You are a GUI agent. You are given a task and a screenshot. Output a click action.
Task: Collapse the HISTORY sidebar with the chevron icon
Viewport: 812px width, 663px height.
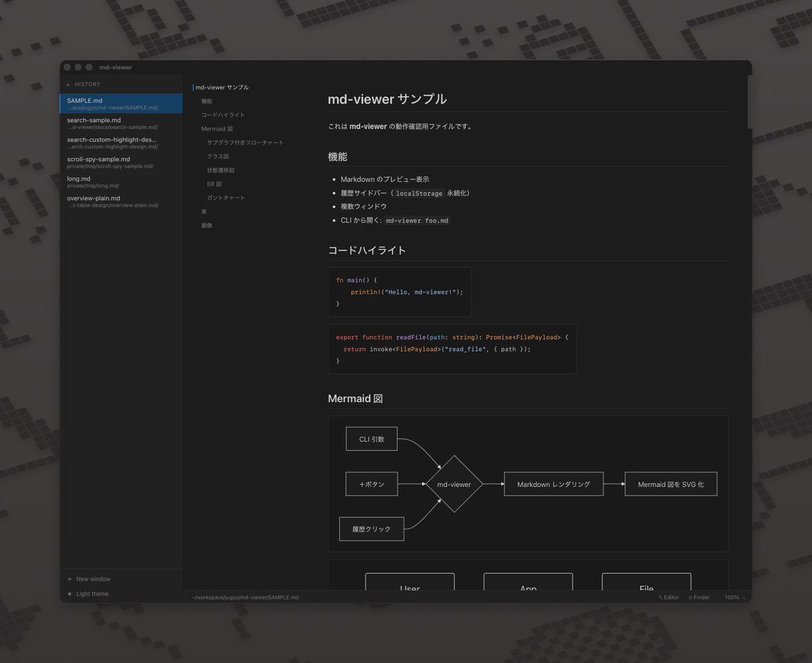pos(68,85)
